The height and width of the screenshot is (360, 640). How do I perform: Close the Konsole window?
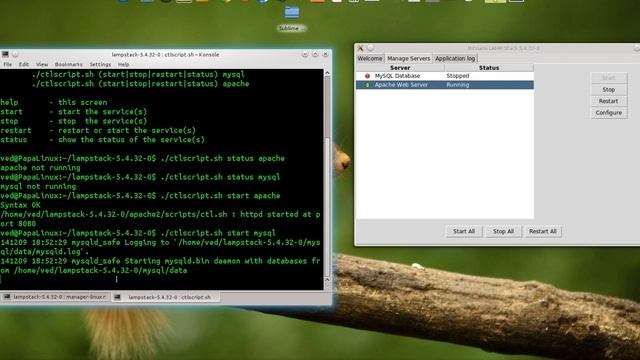[325, 54]
